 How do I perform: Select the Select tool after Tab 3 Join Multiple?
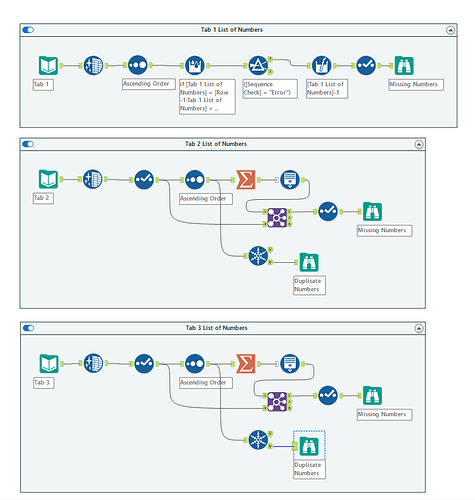point(328,396)
